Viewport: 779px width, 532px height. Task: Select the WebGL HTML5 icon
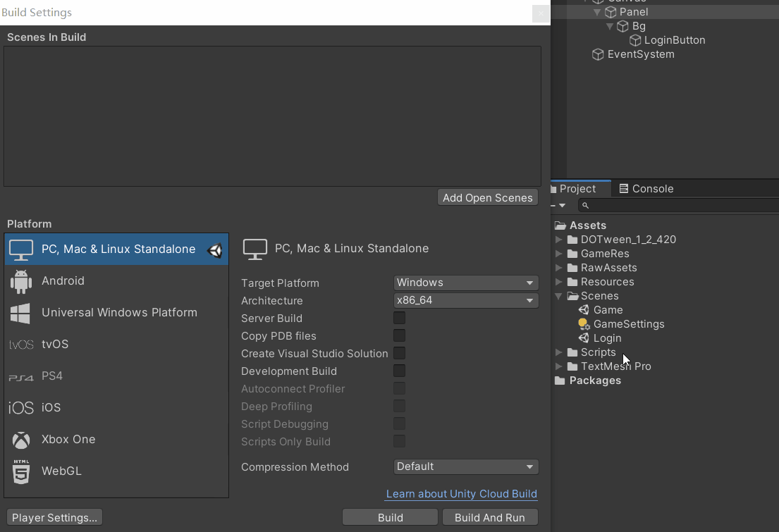(x=21, y=471)
